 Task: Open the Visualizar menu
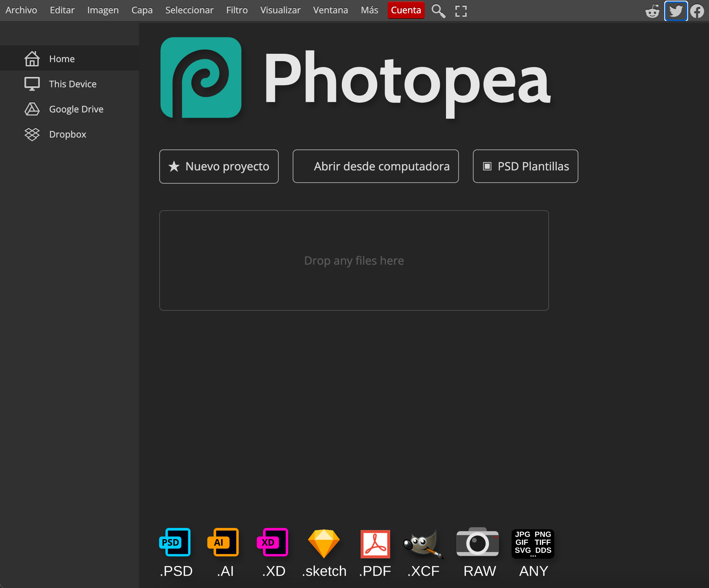[280, 10]
